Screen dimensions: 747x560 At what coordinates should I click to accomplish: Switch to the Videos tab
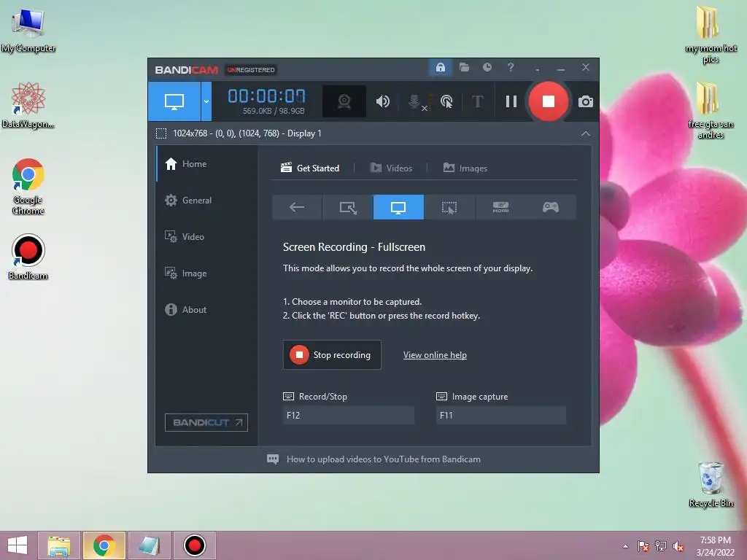pos(391,168)
